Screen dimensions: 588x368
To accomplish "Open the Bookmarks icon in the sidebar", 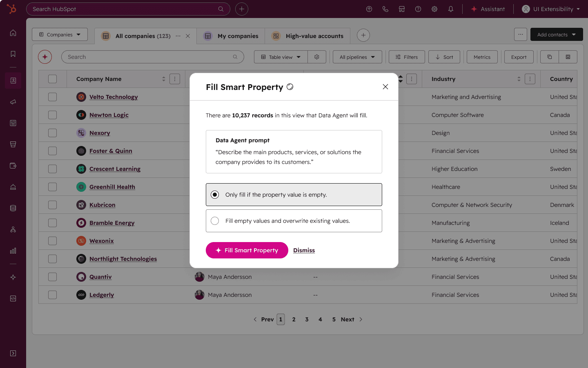I will pos(13,54).
